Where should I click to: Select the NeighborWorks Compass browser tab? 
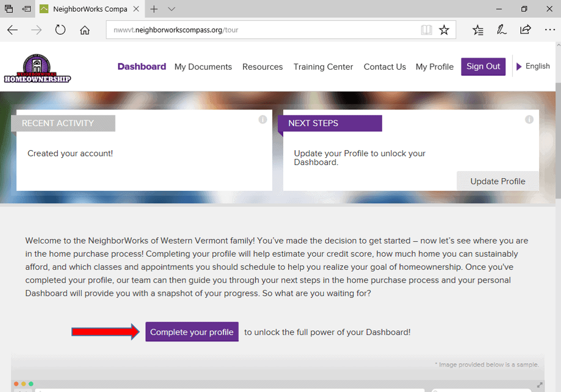[x=90, y=9]
